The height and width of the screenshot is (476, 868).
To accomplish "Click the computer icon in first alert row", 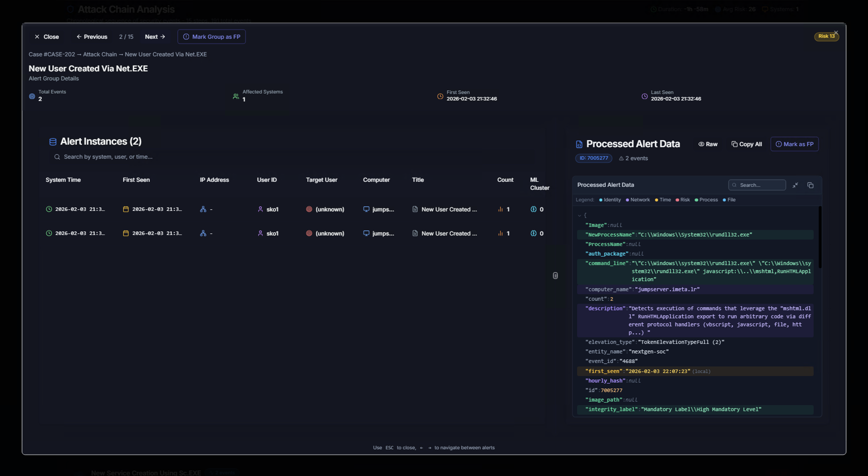I will 366,209.
